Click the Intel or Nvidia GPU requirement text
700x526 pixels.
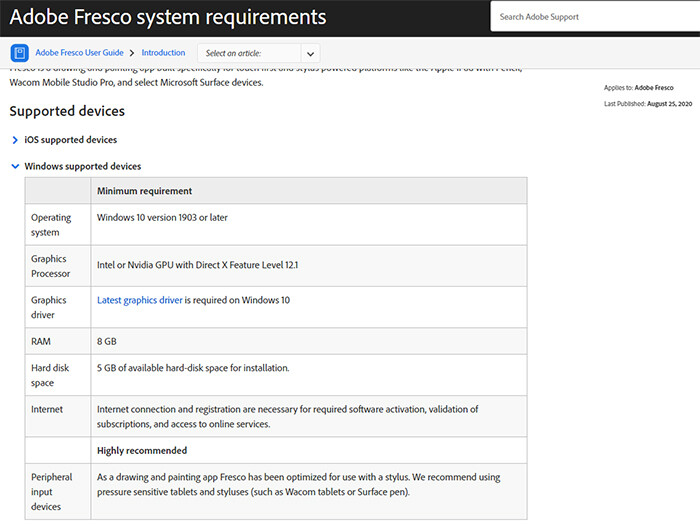(x=197, y=265)
